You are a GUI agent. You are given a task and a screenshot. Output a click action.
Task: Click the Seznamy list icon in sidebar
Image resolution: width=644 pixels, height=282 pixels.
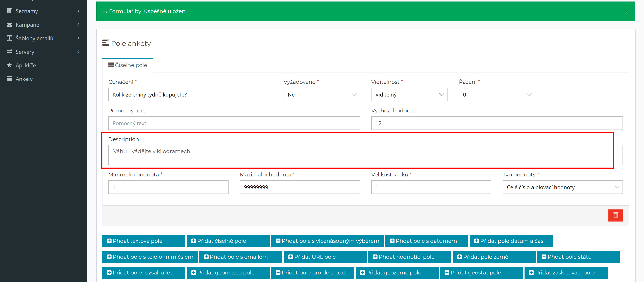click(x=10, y=11)
